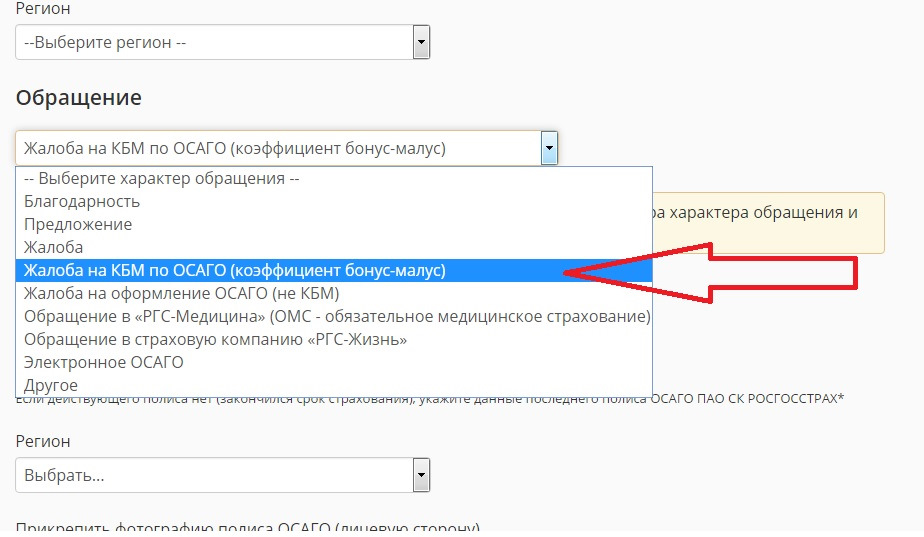Click the 'Обращение' section heading
The image size is (924, 537).
click(78, 97)
